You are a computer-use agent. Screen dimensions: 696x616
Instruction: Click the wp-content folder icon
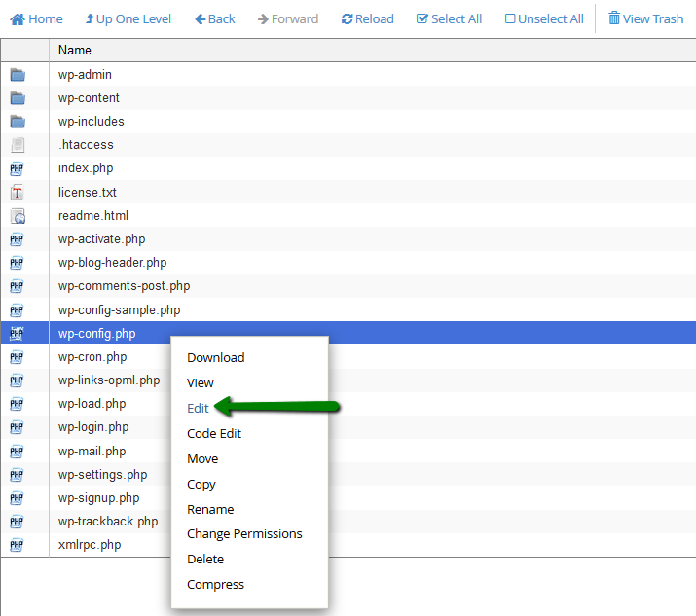(x=18, y=98)
